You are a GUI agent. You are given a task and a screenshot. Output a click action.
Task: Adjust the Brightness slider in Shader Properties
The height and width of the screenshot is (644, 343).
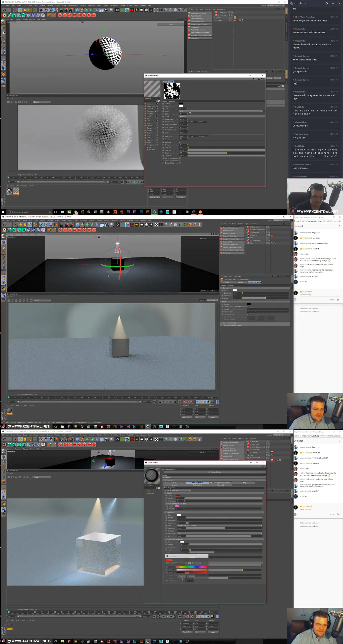point(227,153)
